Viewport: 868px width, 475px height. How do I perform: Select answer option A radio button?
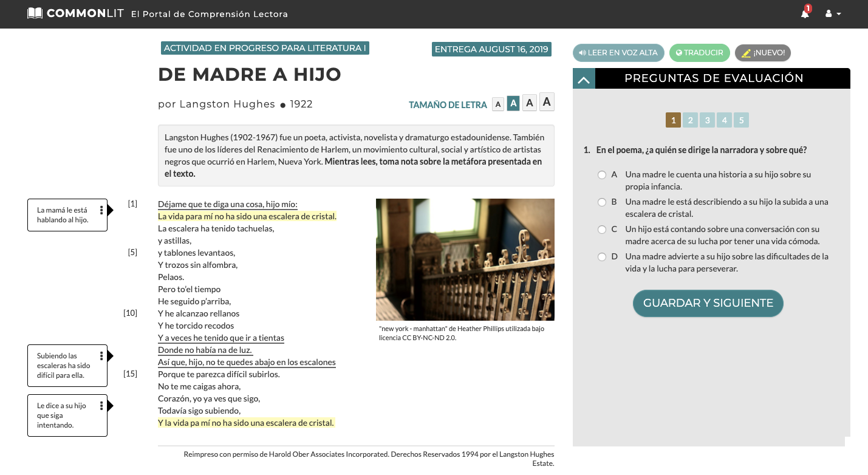pyautogui.click(x=602, y=175)
